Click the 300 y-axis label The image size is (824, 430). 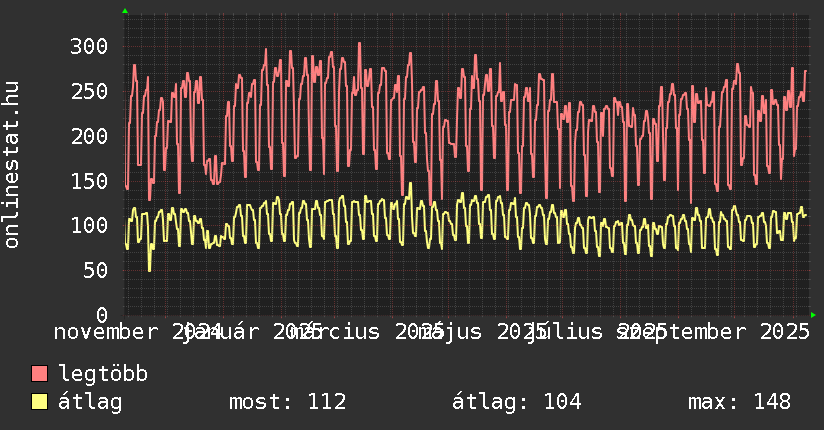90,46
